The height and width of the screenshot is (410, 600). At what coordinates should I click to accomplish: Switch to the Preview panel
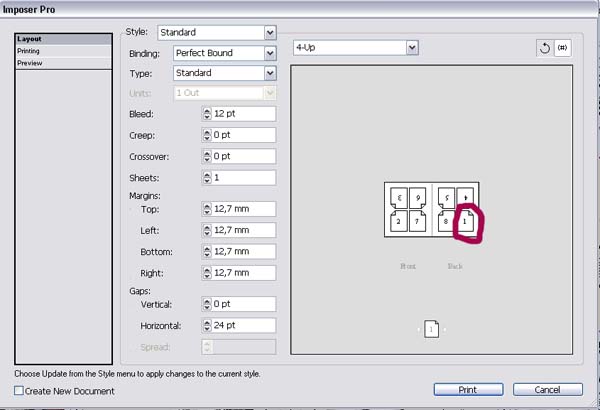click(64, 63)
